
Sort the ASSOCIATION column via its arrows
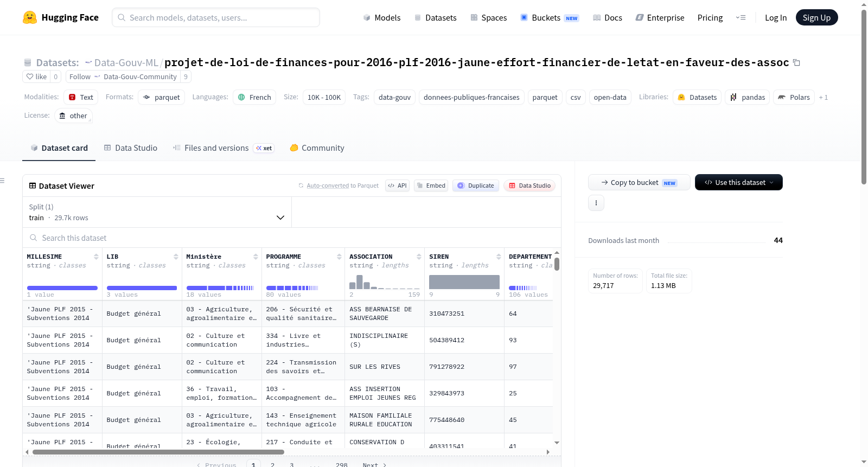(x=419, y=257)
